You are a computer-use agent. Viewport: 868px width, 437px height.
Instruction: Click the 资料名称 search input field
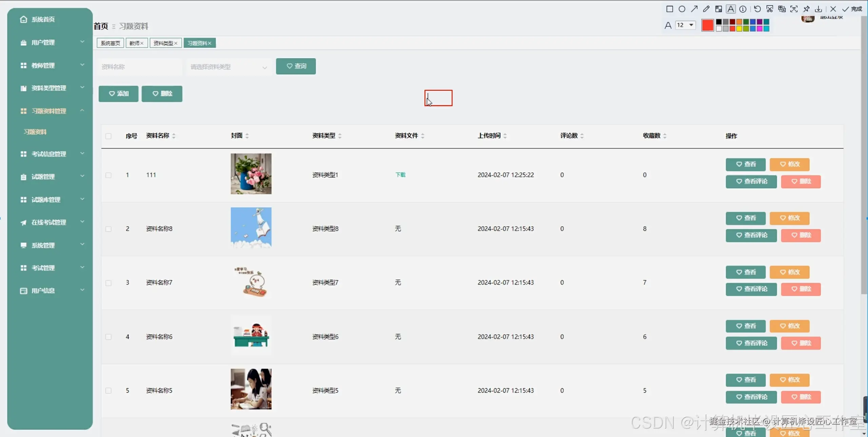pos(139,67)
